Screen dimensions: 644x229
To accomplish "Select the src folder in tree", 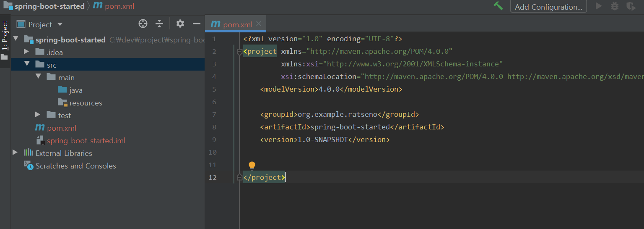I will click(51, 65).
